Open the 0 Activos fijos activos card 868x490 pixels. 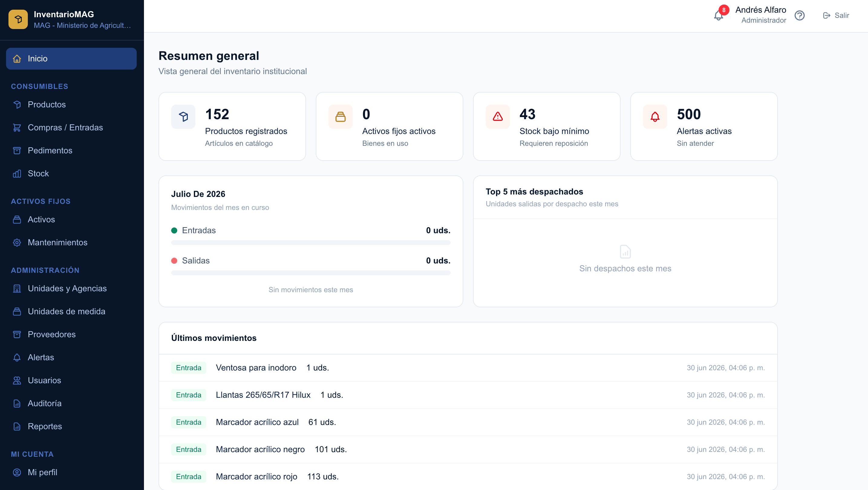390,126
